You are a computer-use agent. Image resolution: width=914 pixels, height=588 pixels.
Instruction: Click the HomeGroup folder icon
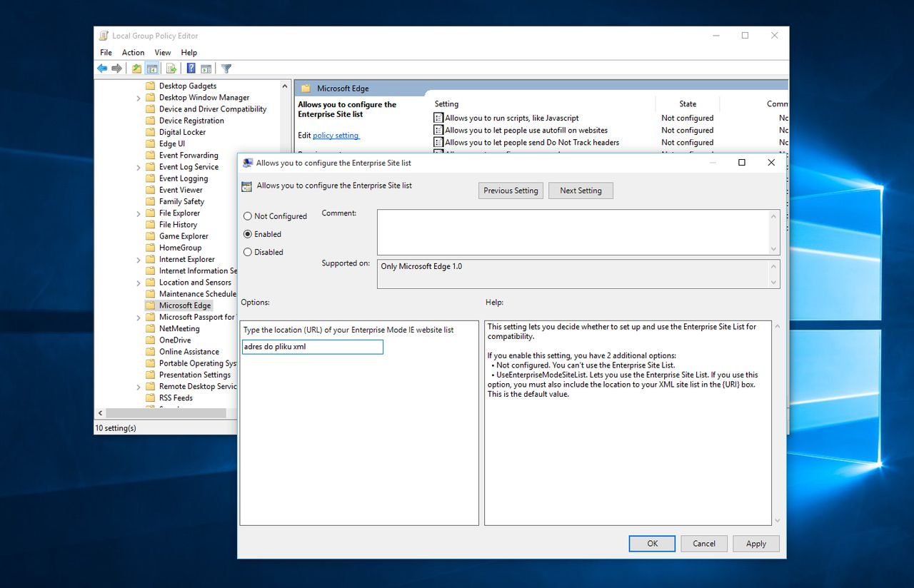(x=150, y=248)
